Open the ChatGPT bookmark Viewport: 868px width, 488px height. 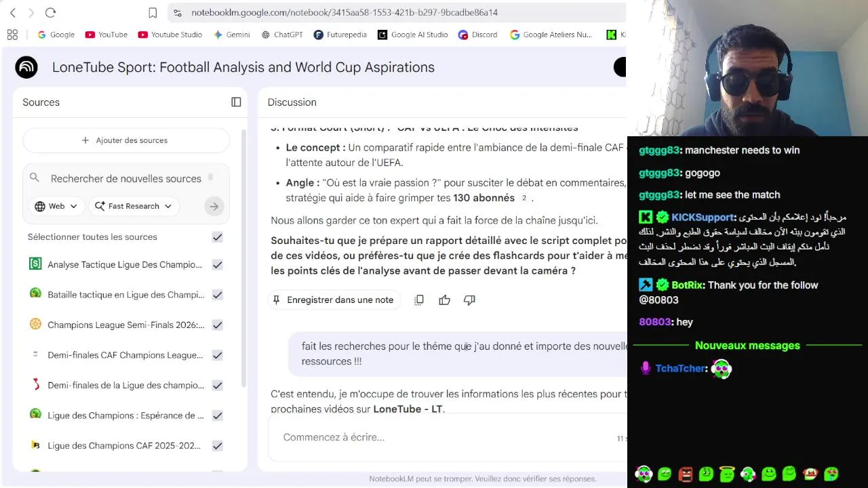(x=282, y=35)
